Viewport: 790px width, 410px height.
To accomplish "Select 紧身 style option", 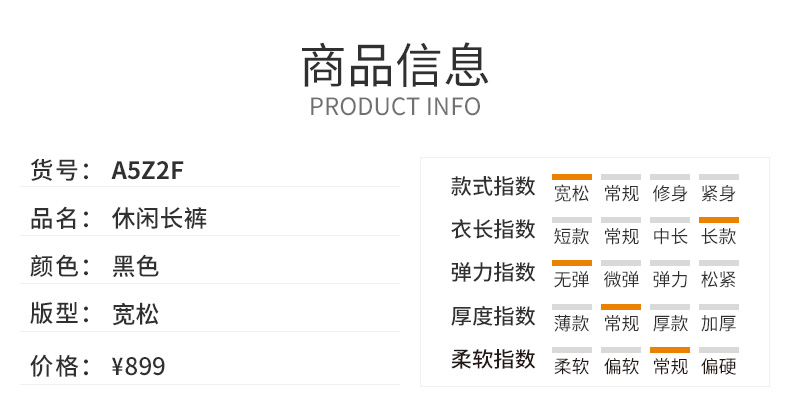I will click(x=718, y=193).
